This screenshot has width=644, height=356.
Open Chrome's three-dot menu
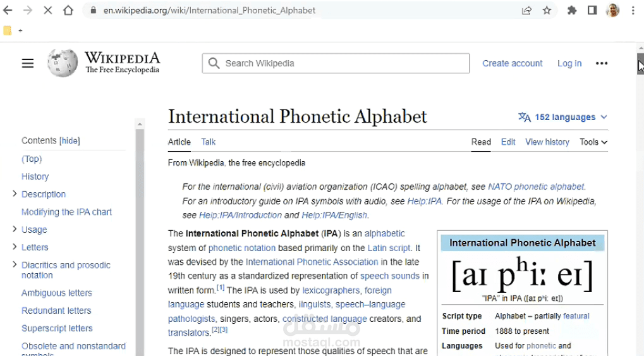633,10
